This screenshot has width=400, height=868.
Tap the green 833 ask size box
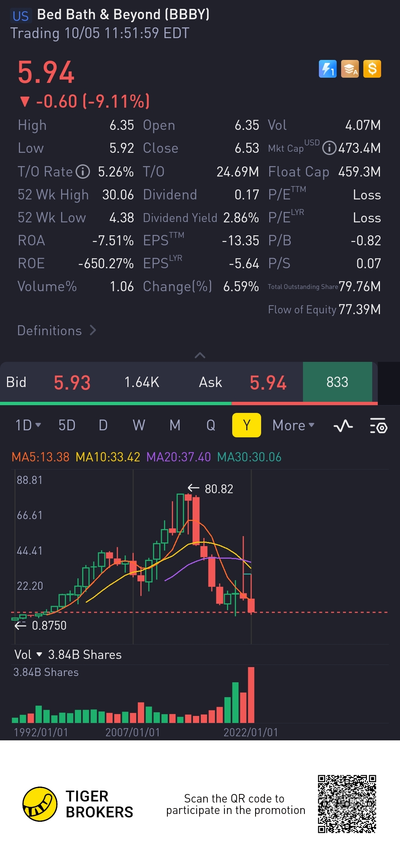point(337,382)
